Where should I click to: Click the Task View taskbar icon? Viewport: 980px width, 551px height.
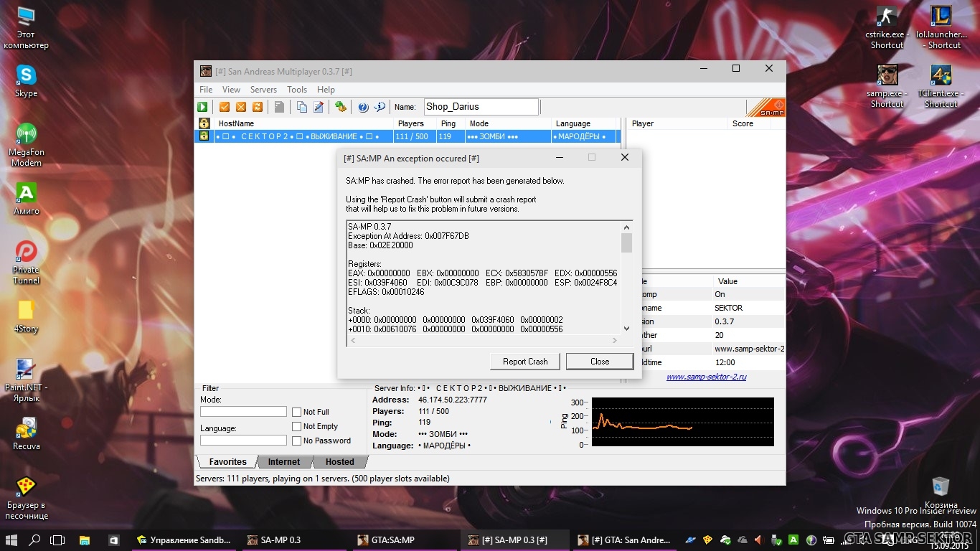57,540
